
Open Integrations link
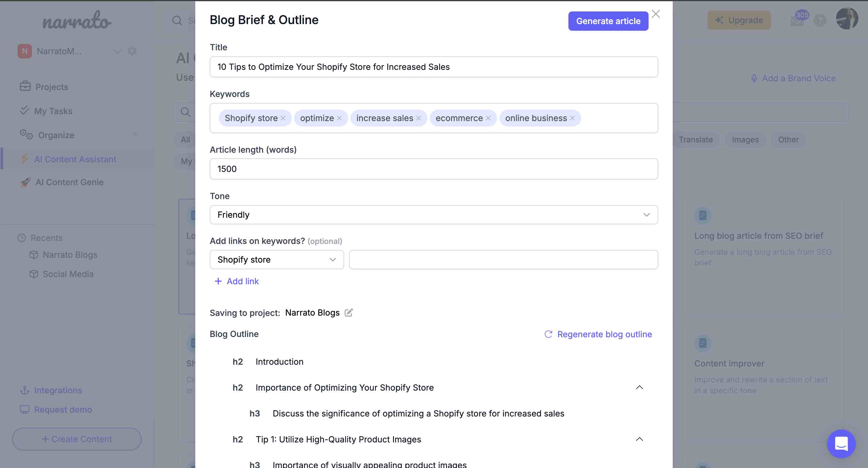(x=58, y=390)
